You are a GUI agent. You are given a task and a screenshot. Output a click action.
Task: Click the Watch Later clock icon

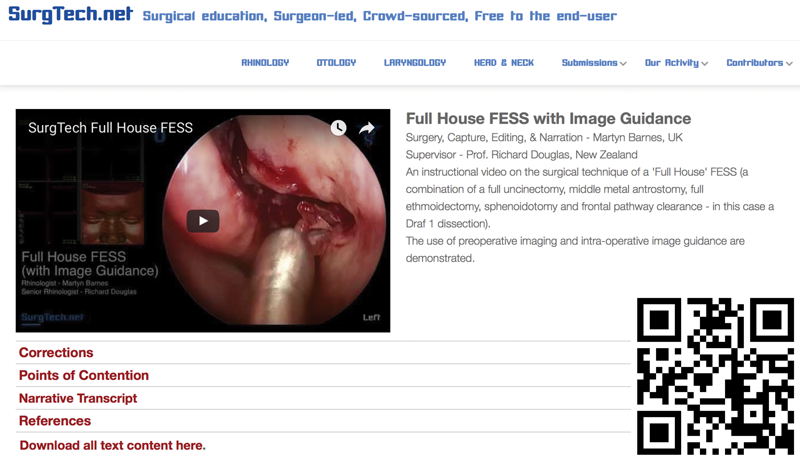tap(339, 128)
